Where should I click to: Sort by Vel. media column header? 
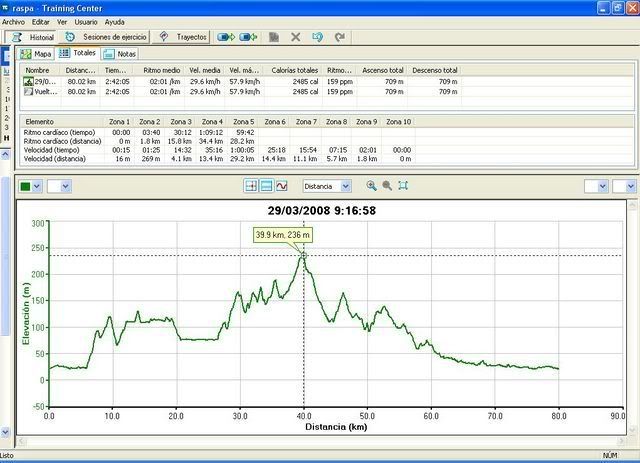pos(204,70)
